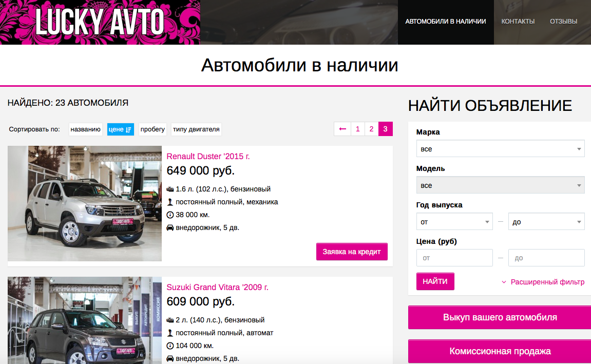Click Заявка на кредит button

352,252
